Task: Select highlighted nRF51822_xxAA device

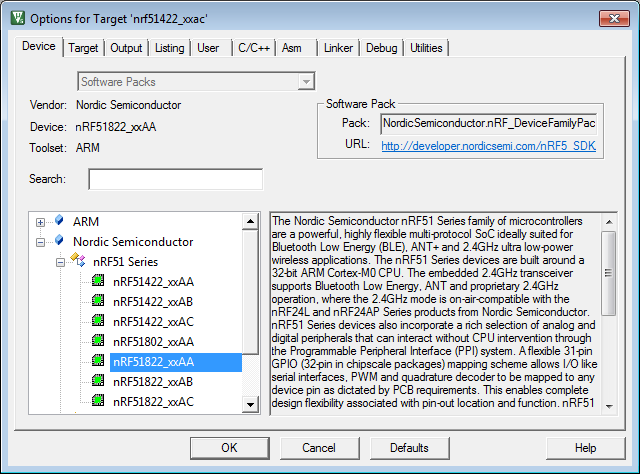Action: pos(176,362)
